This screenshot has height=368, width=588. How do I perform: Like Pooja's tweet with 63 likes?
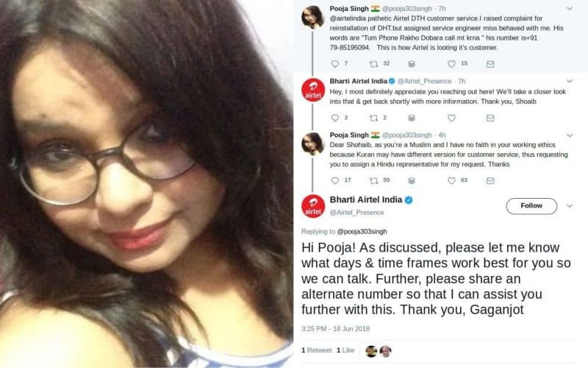point(451,180)
